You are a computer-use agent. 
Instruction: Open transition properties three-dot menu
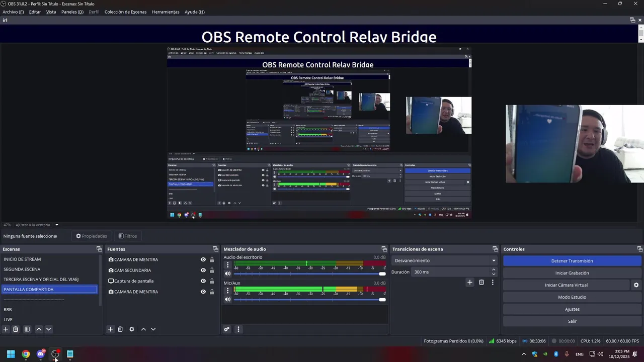(x=493, y=283)
